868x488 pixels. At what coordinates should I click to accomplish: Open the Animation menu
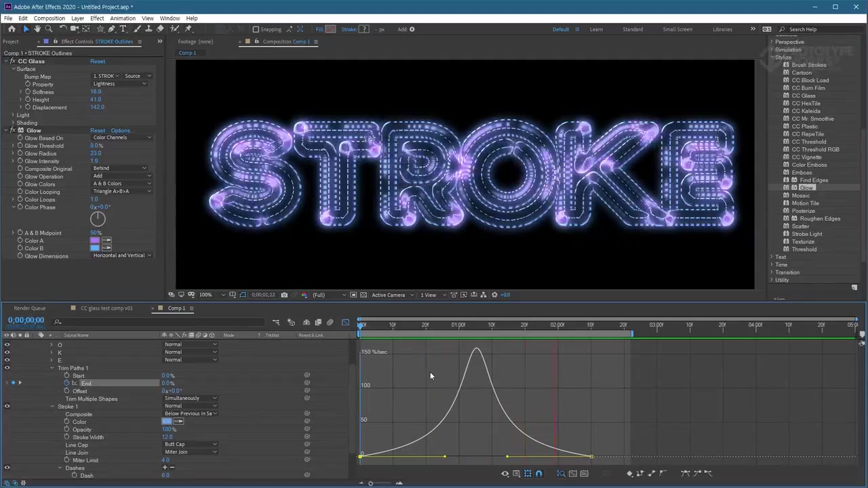coord(123,18)
